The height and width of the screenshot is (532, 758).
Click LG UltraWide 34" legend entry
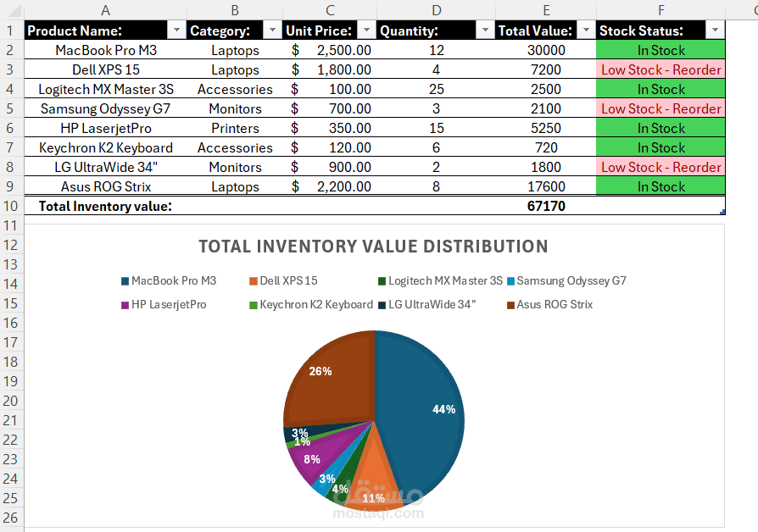(x=426, y=304)
